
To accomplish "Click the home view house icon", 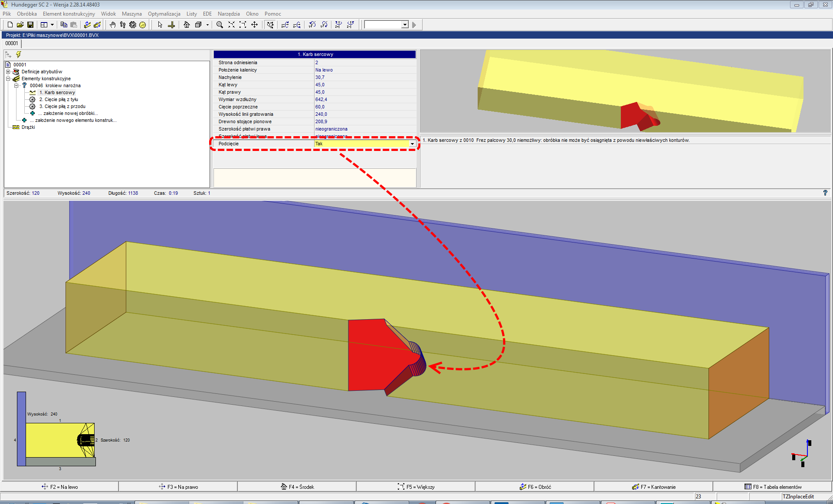I will [x=187, y=25].
